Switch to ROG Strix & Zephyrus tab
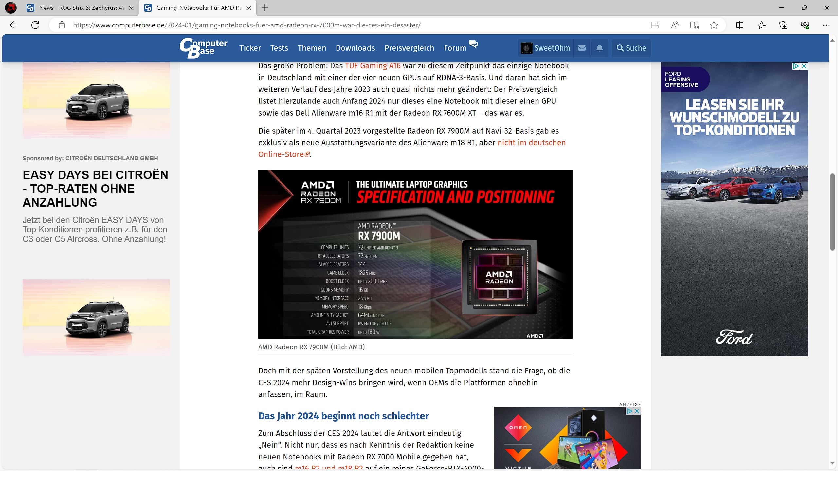This screenshot has height=504, width=838. [82, 8]
